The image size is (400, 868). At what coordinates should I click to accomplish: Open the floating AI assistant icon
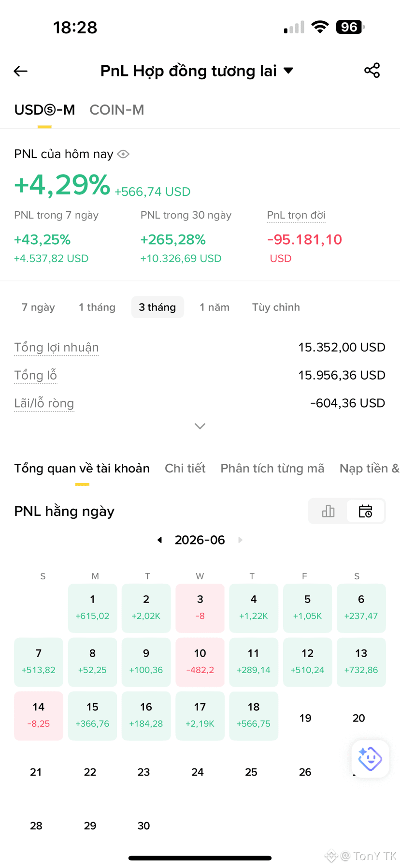pyautogui.click(x=370, y=759)
